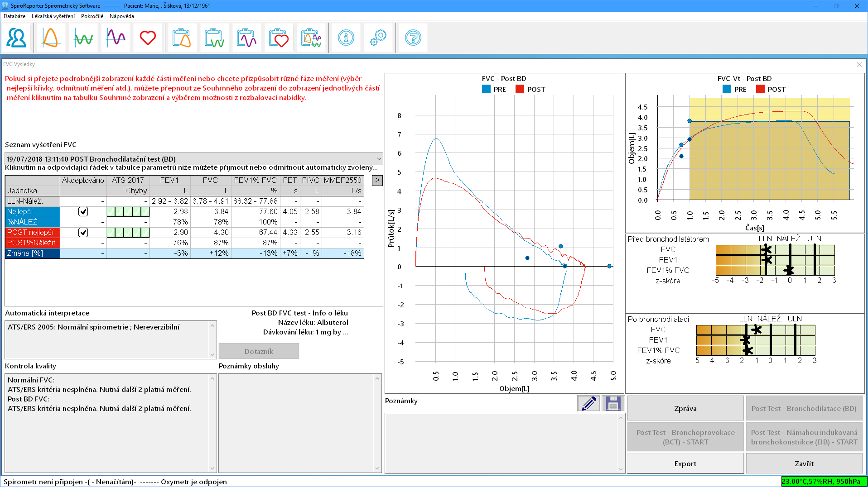Open the clipboard with heart report icon
The image size is (868, 487).
coord(279,37)
